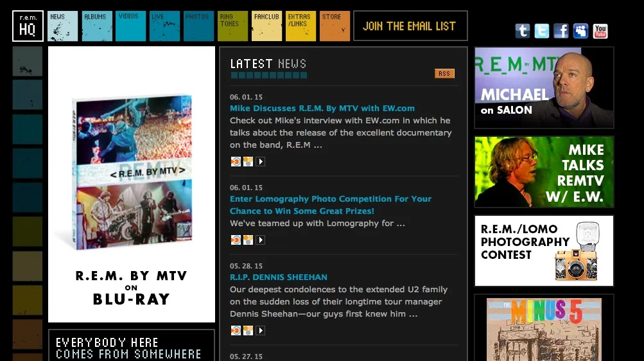This screenshot has width=644, height=361.
Task: Click 'Check out Mike's interview with EW.com' excerpt
Action: tap(340, 133)
